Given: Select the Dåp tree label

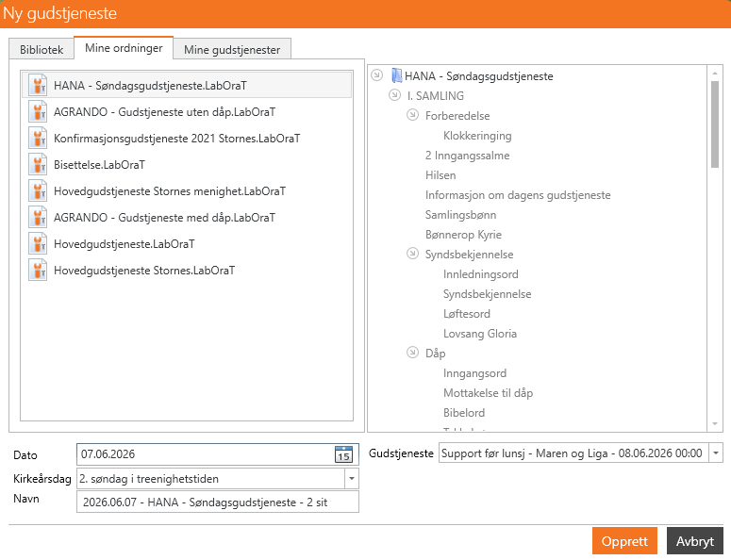Looking at the screenshot, I should (x=436, y=354).
